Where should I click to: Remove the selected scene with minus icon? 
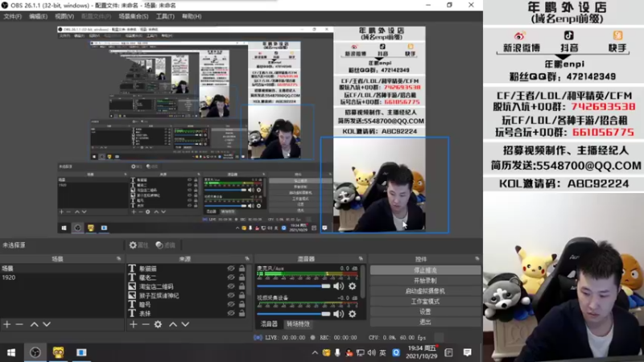(x=19, y=324)
